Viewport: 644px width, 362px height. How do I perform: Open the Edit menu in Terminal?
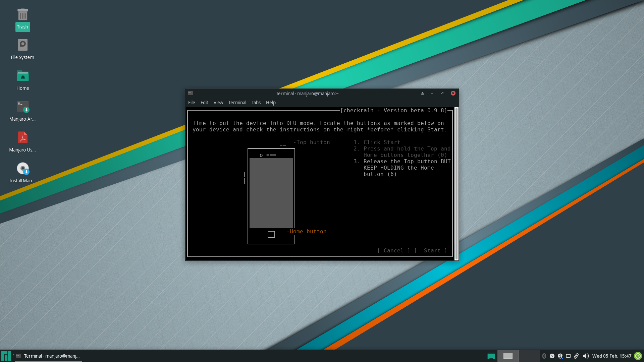click(204, 103)
